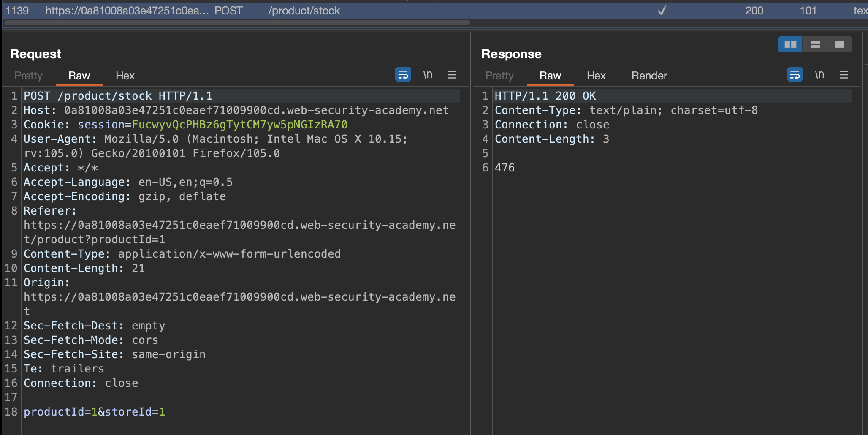The height and width of the screenshot is (435, 868).
Task: Click response Content-Type text/plain header
Action: (x=626, y=110)
